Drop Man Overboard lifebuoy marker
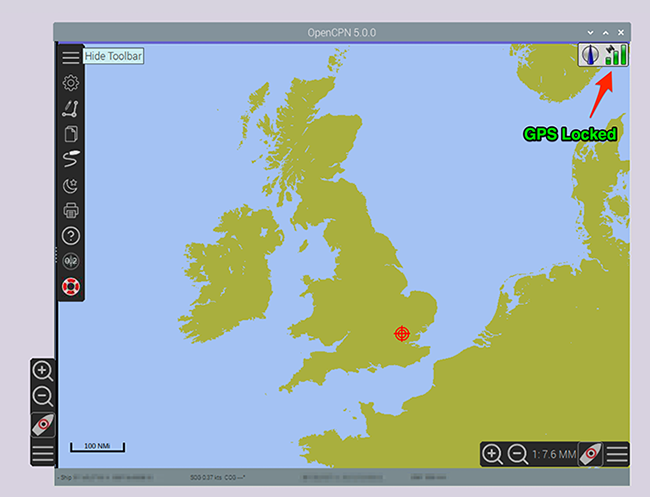Image resolution: width=650 pixels, height=497 pixels. [70, 287]
